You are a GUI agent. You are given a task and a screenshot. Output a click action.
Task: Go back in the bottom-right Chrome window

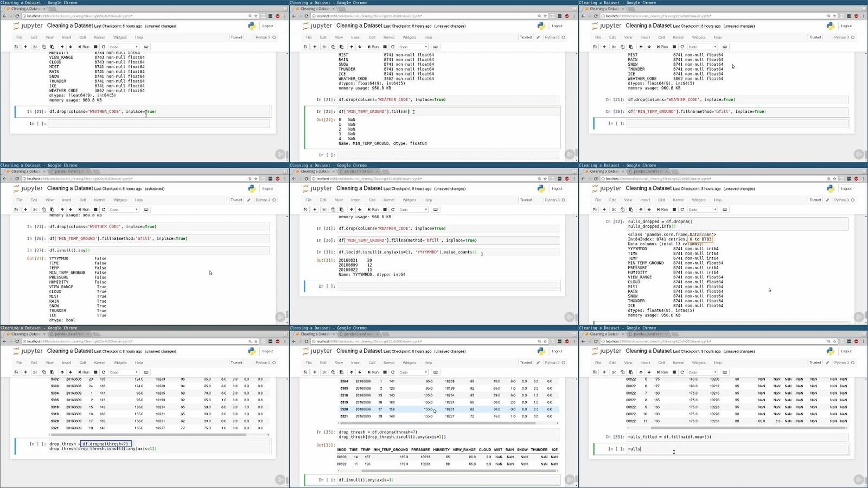[583, 341]
